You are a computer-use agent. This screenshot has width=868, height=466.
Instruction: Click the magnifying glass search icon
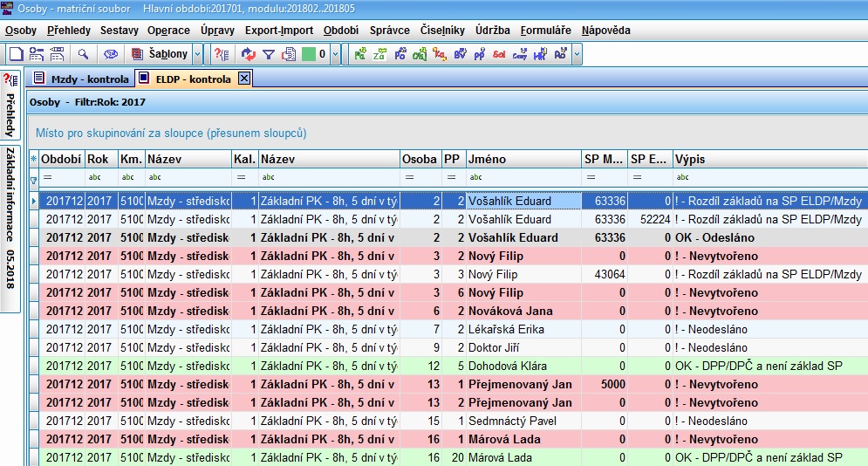click(x=83, y=54)
